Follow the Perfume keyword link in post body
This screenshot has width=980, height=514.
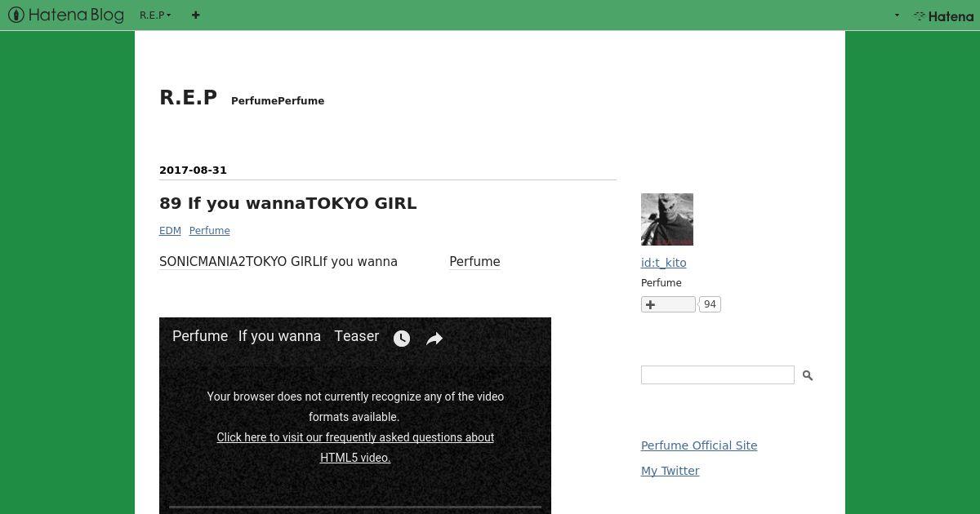[474, 262]
